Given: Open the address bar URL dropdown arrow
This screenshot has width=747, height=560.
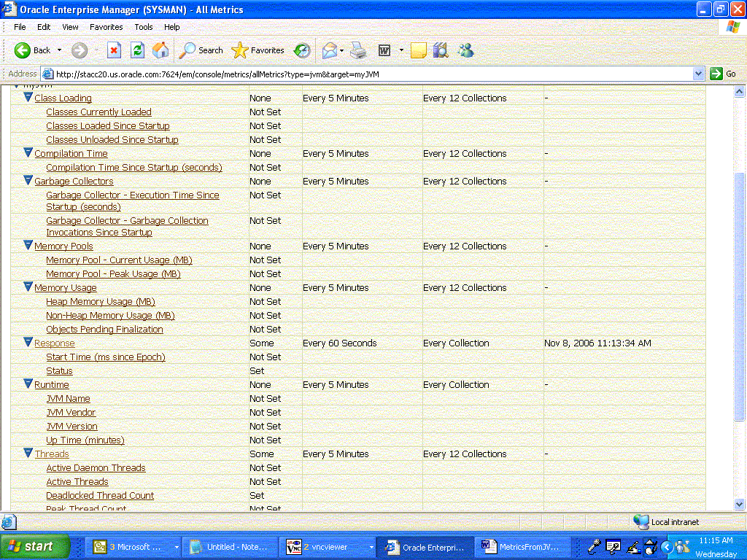Looking at the screenshot, I should [698, 74].
